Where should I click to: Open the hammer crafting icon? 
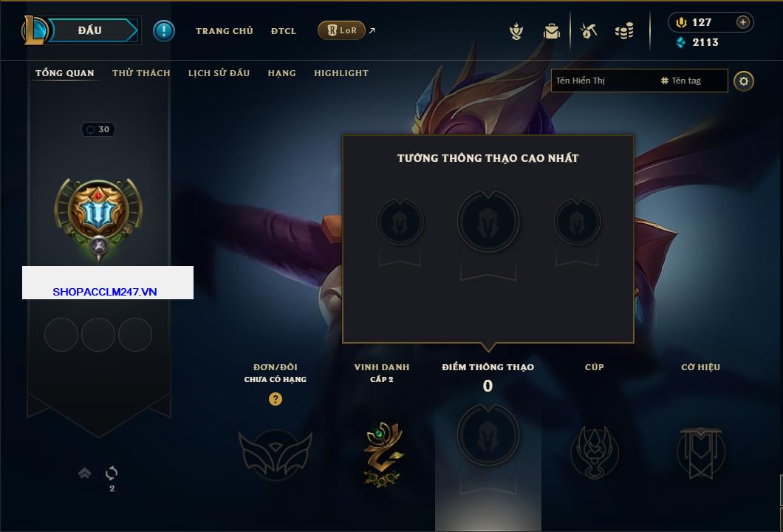coord(589,31)
